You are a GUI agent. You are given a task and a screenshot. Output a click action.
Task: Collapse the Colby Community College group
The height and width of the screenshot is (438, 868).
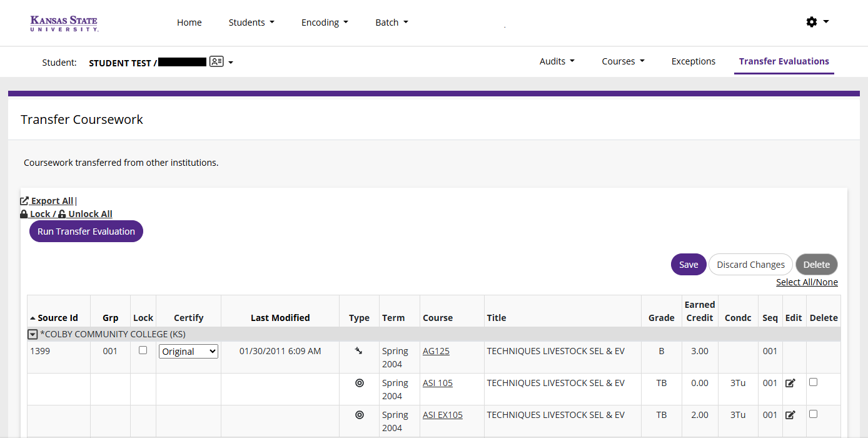33,335
